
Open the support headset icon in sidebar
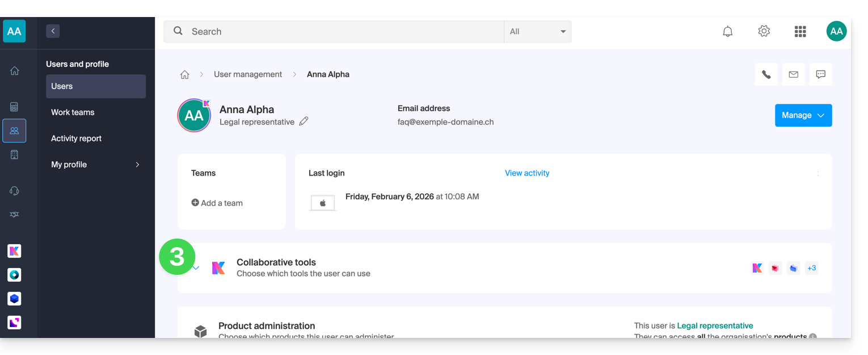pos(14,191)
